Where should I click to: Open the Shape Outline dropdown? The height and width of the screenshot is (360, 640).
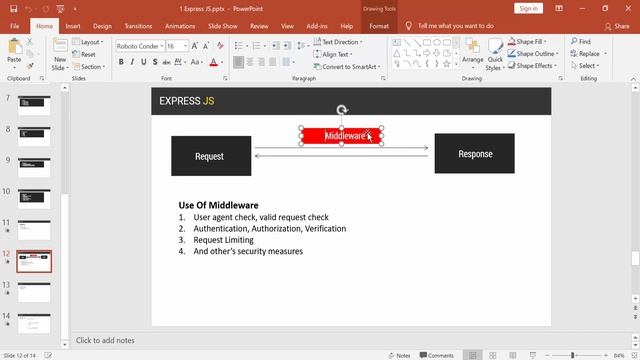[x=533, y=53]
